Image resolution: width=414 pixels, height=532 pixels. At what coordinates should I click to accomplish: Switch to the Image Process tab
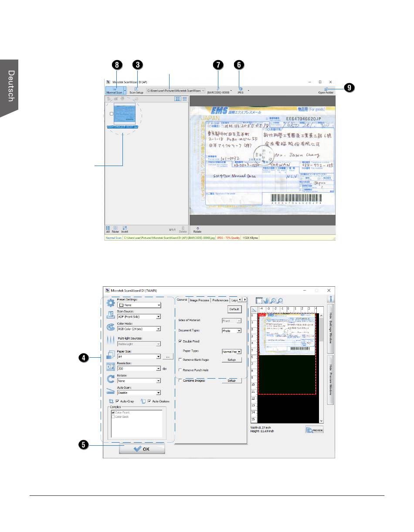200,300
